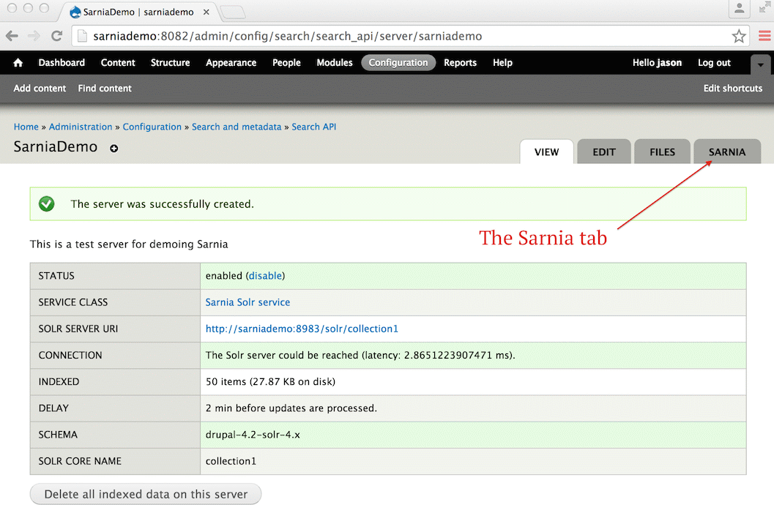774x532 pixels.
Task: Open a new browser tab
Action: tap(233, 12)
